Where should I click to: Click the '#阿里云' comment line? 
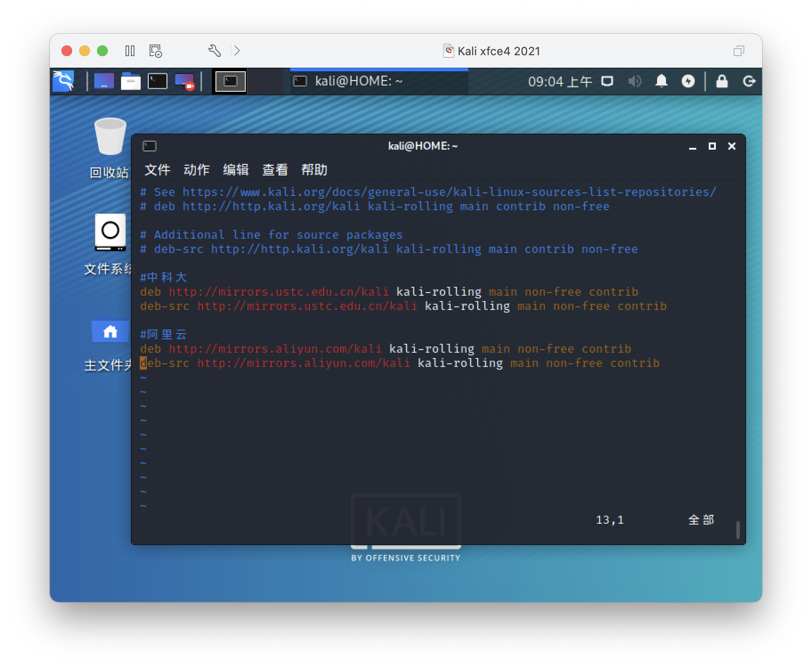[x=163, y=334]
